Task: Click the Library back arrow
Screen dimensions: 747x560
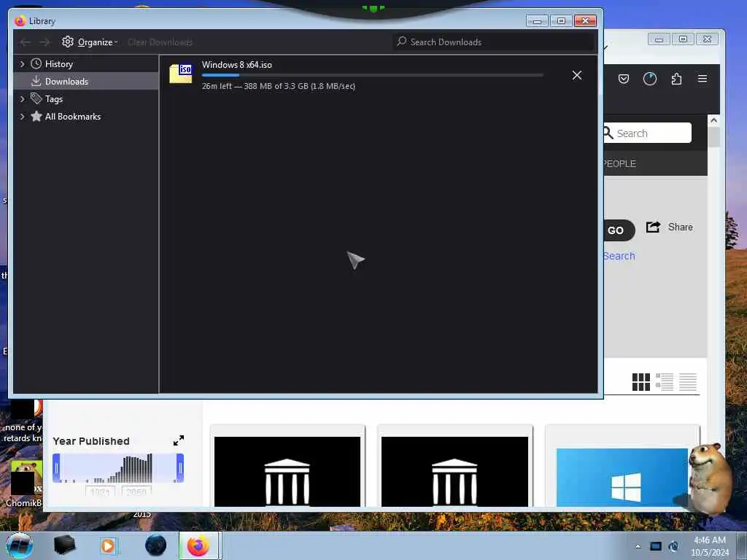Action: [26, 42]
